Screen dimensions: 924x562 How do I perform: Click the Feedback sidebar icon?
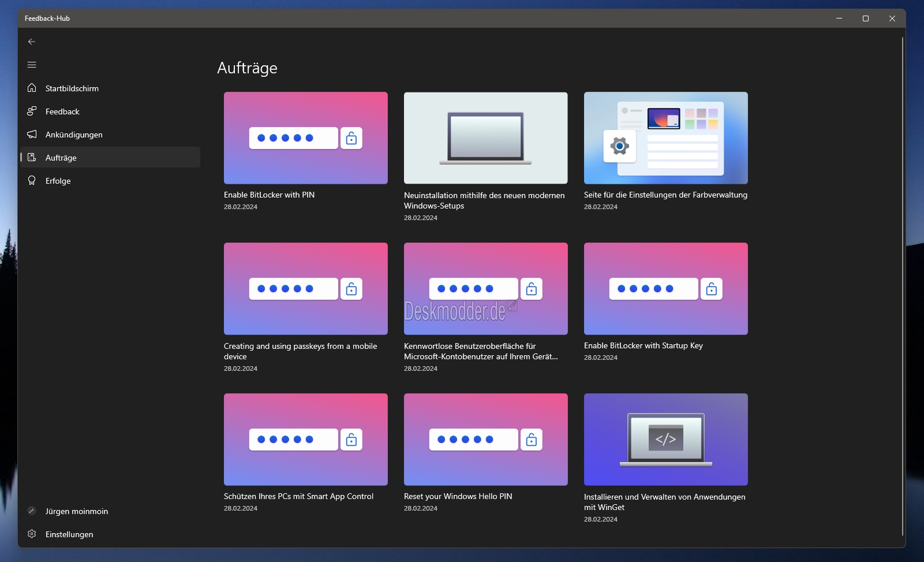pyautogui.click(x=32, y=111)
